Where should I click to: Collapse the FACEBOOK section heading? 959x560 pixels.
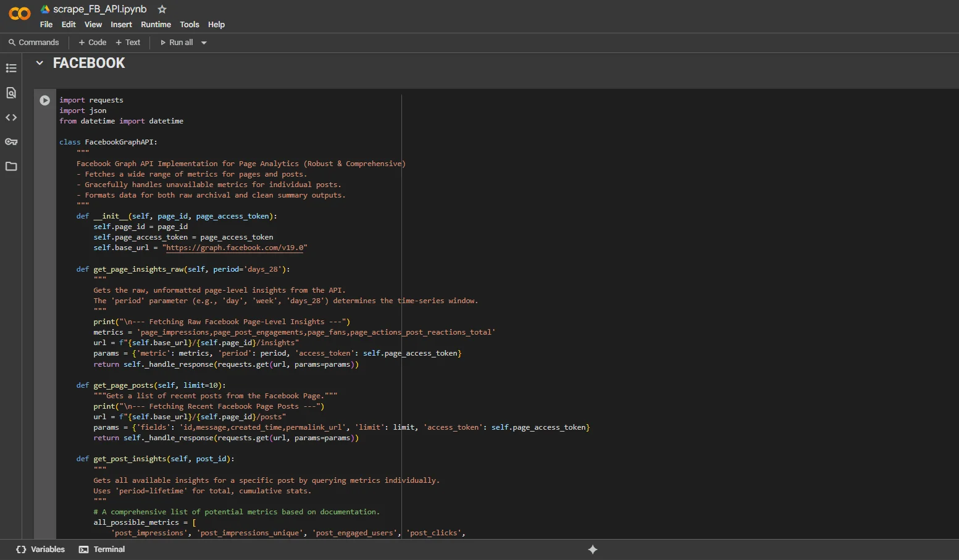click(40, 63)
